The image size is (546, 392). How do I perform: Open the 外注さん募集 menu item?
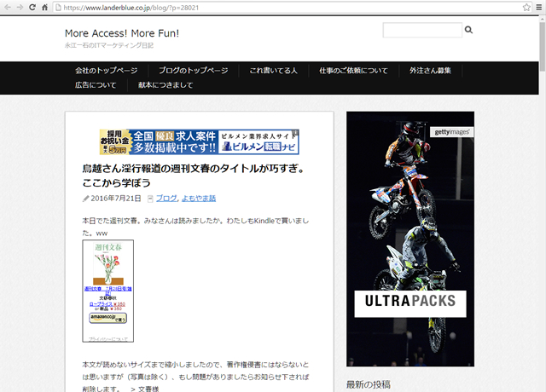(430, 70)
